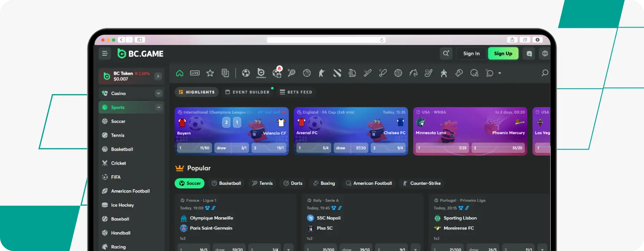Select the horse racing icon
This screenshot has width=644, height=251.
click(413, 73)
